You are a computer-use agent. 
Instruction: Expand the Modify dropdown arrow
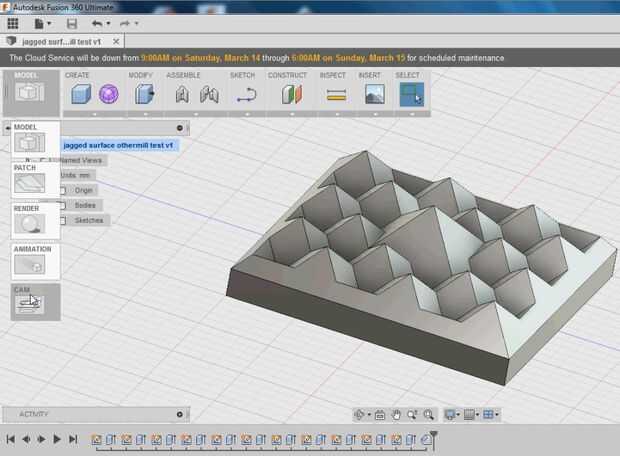pyautogui.click(x=144, y=114)
